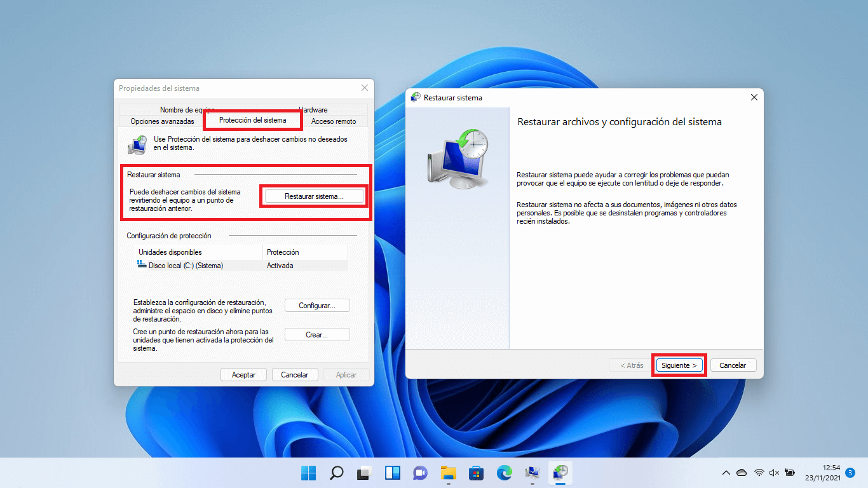
Task: Select Disco local (C:) drive row
Action: (x=186, y=266)
